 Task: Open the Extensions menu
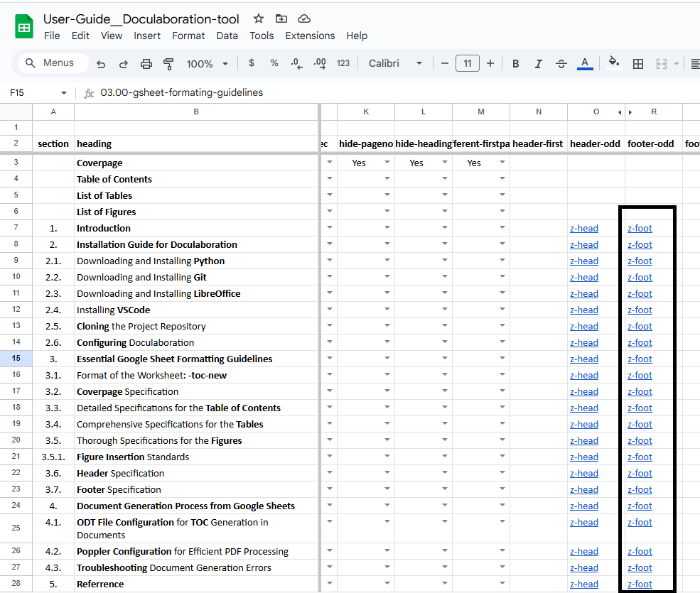click(x=310, y=36)
